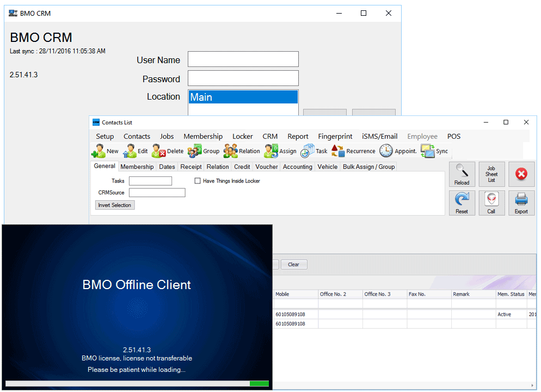The image size is (541, 392).
Task: Click the Clear button
Action: [293, 264]
